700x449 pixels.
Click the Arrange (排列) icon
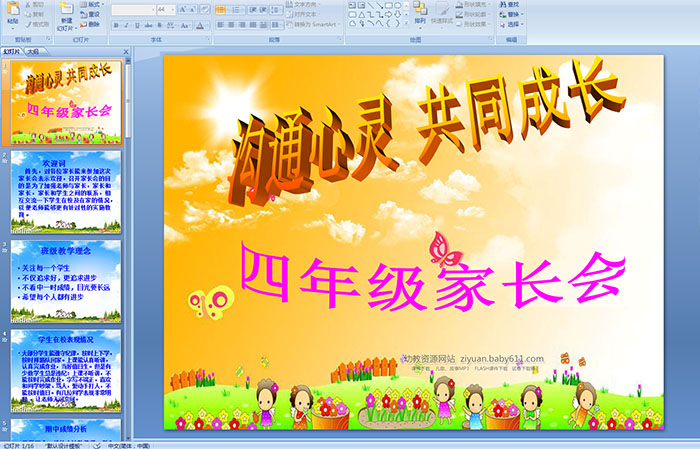420,8
